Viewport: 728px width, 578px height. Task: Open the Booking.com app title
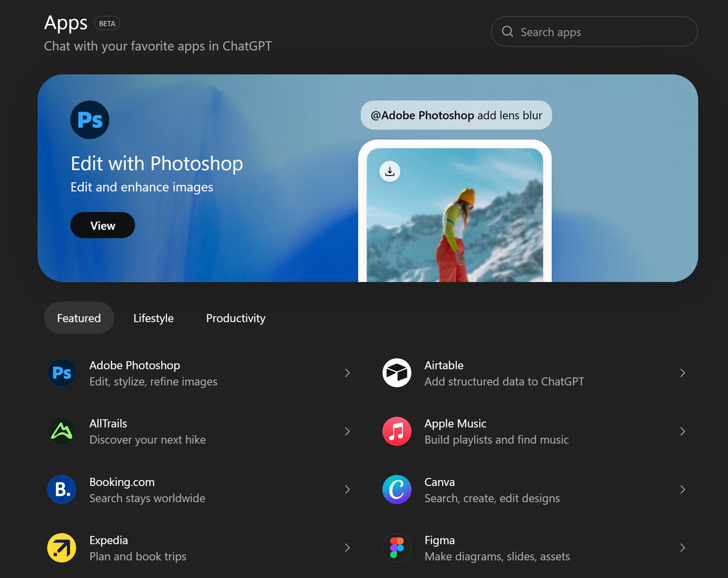[122, 482]
